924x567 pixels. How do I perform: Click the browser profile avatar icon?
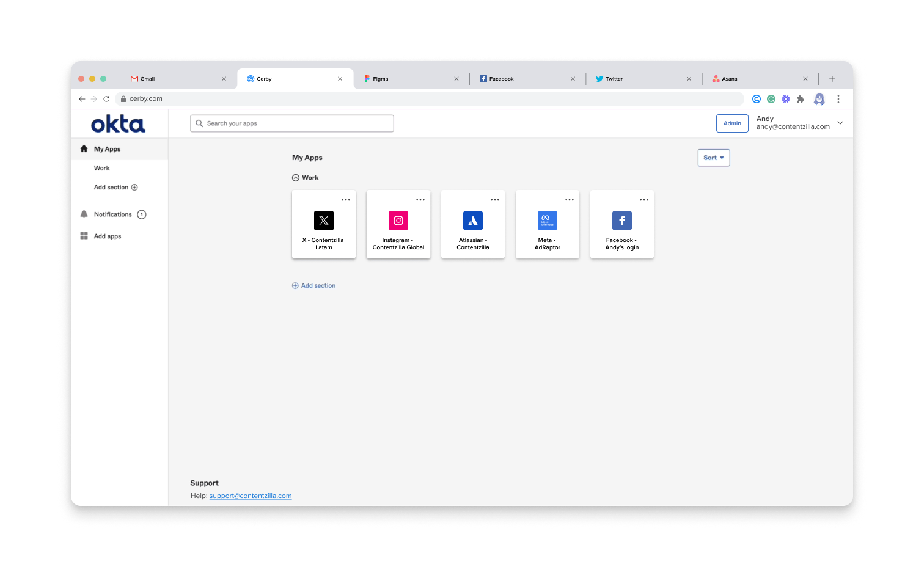point(820,99)
